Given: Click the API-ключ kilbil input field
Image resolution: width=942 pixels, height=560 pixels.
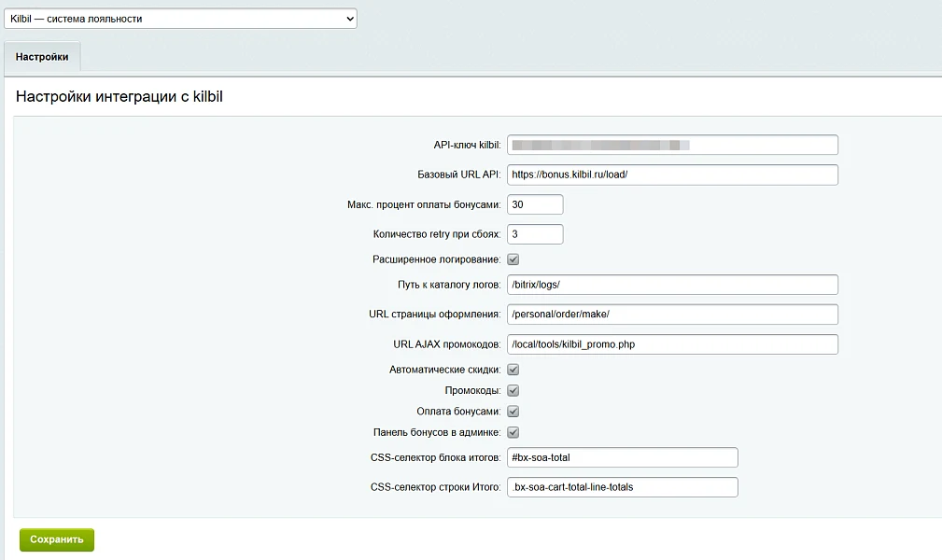Looking at the screenshot, I should pos(672,145).
